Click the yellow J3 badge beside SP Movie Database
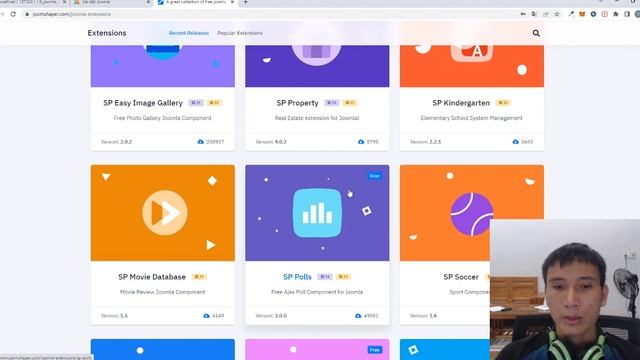 click(199, 277)
